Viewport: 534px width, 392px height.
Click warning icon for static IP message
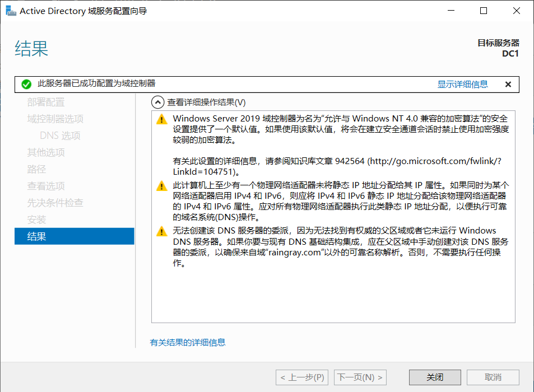pos(162,186)
